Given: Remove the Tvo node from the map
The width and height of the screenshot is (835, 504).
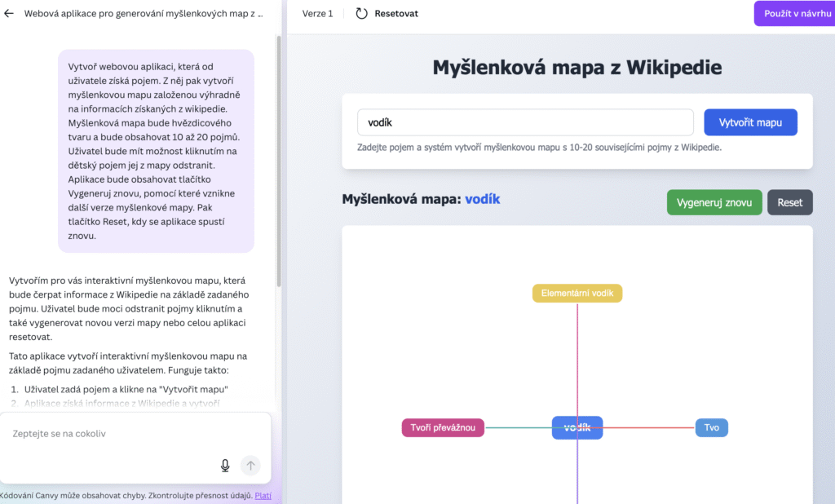Looking at the screenshot, I should [x=711, y=428].
